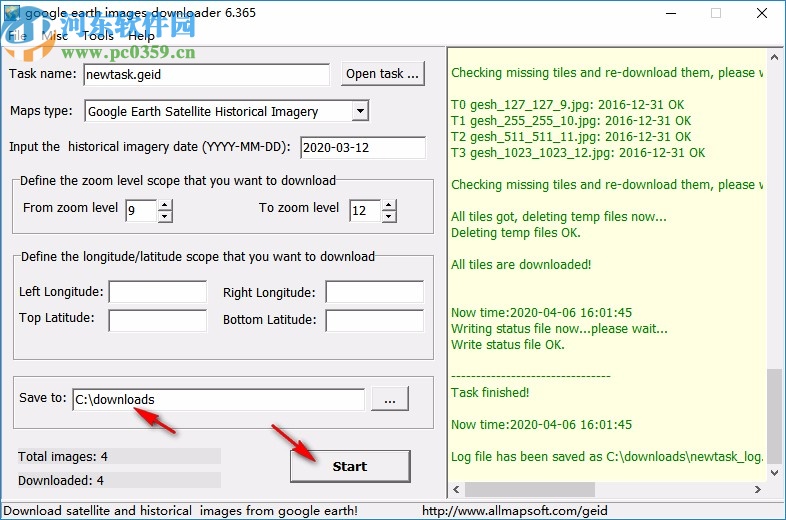This screenshot has height=520, width=786.
Task: Click the Top Latitude field
Action: click(158, 320)
